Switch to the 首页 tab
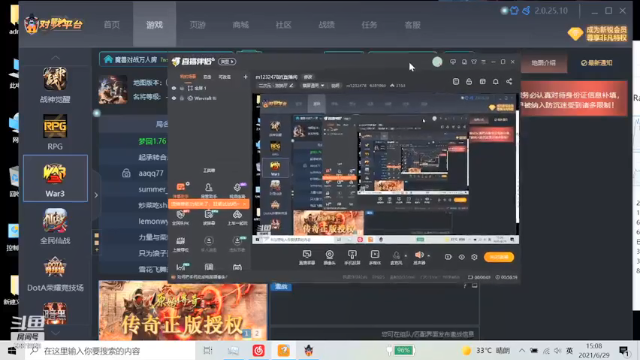The image size is (640, 360). click(111, 24)
